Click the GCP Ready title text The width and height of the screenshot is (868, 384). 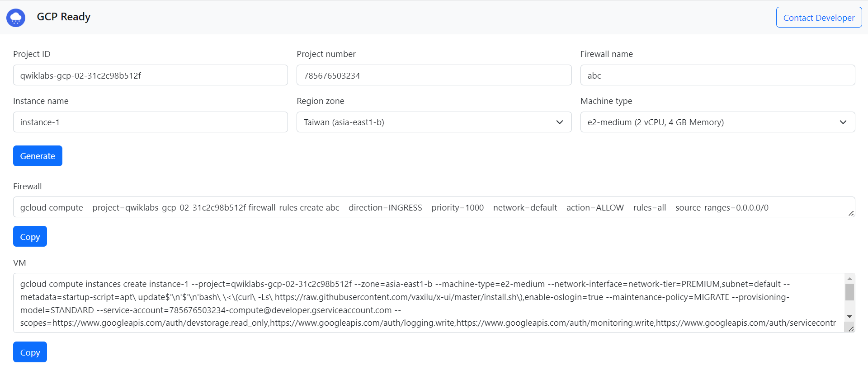point(64,17)
